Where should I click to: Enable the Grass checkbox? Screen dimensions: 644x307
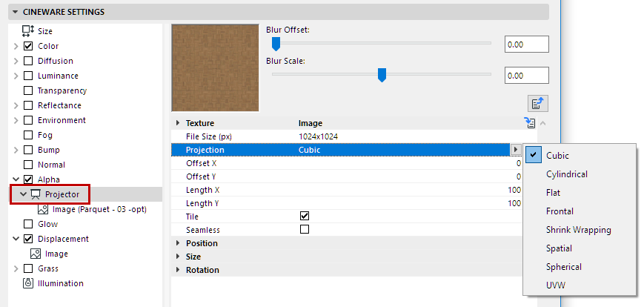(28, 268)
